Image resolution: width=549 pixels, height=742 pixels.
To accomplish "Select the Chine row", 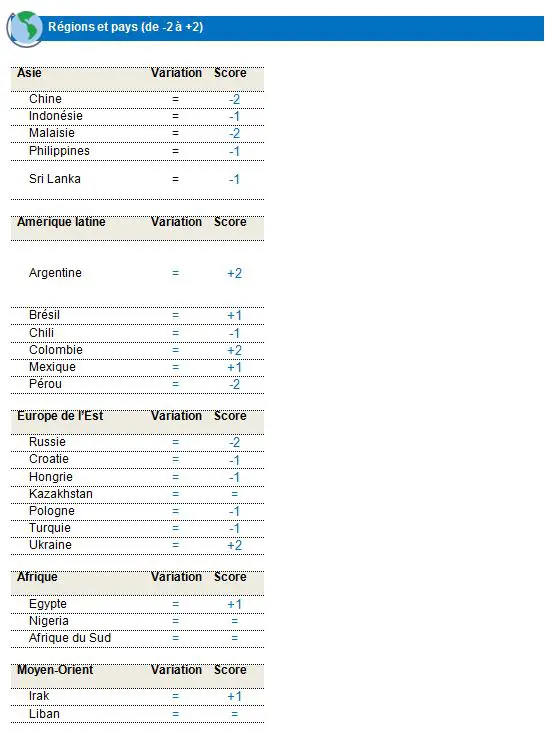I will pyautogui.click(x=137, y=99).
